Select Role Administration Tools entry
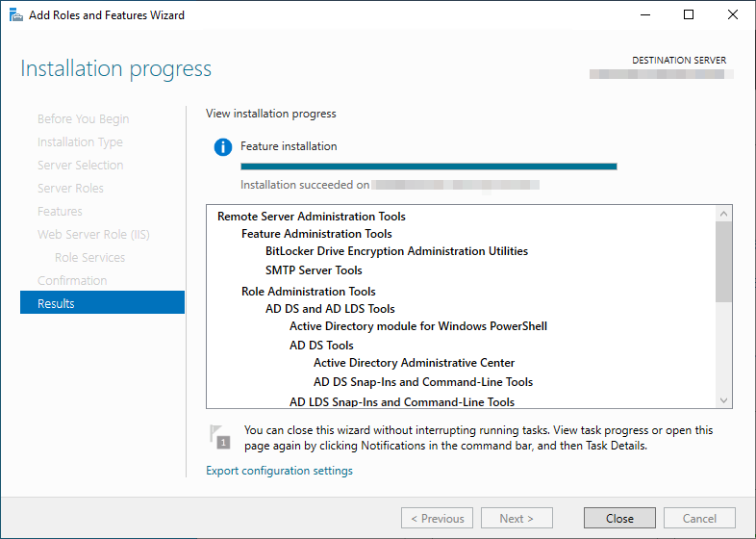The image size is (756, 539). [308, 292]
